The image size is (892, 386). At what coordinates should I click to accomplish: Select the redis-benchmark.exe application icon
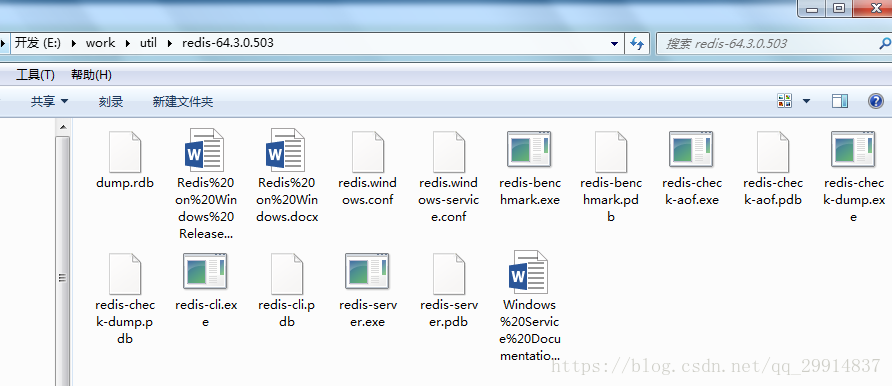529,150
